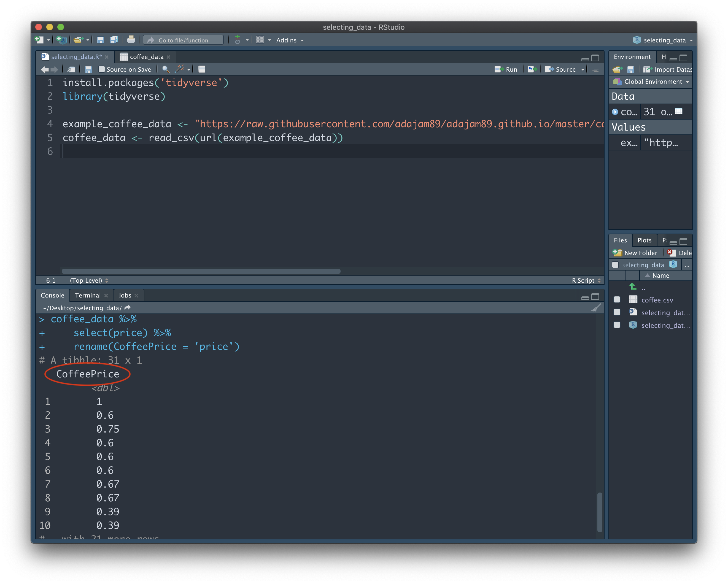Open the Plots tab

tap(644, 240)
